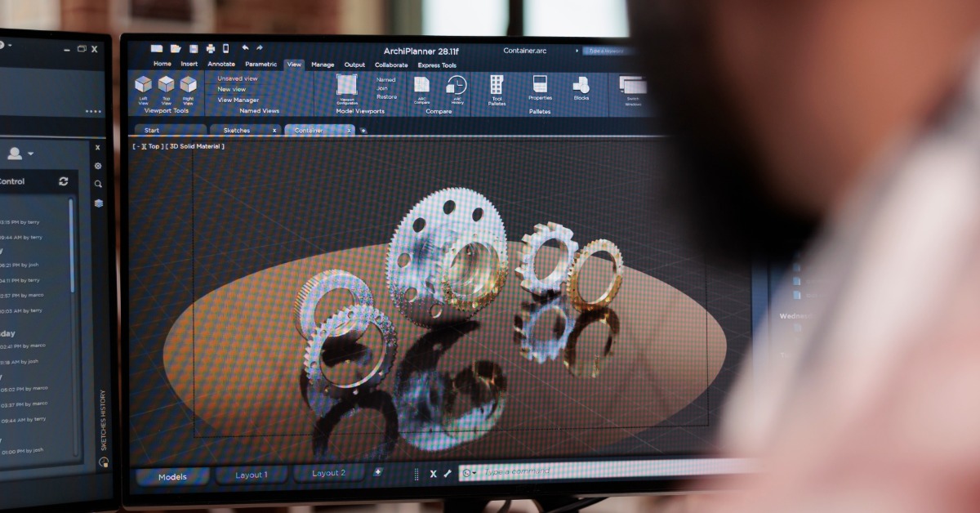Select the Top View cube icon
This screenshot has width=980, height=513.
[167, 84]
